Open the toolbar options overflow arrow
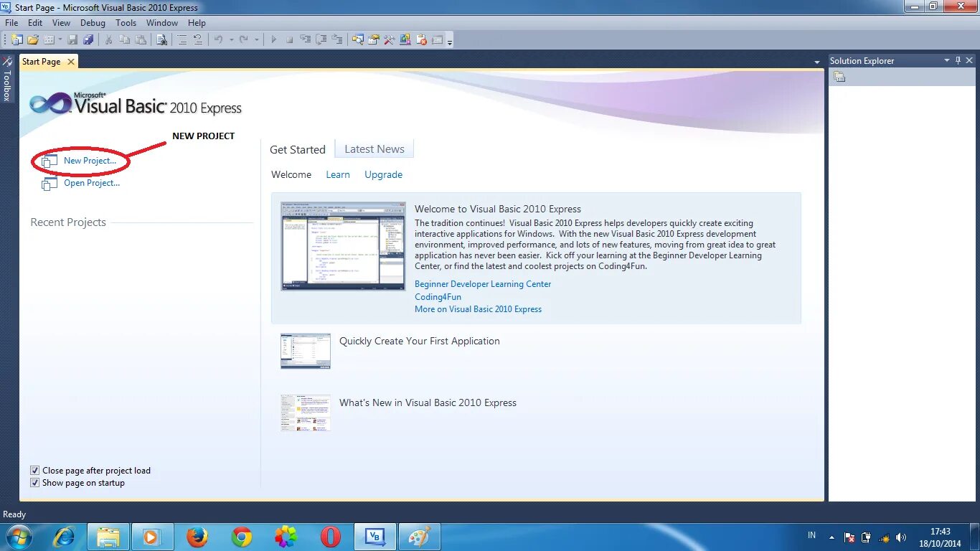This screenshot has width=980, height=551. pyautogui.click(x=450, y=41)
